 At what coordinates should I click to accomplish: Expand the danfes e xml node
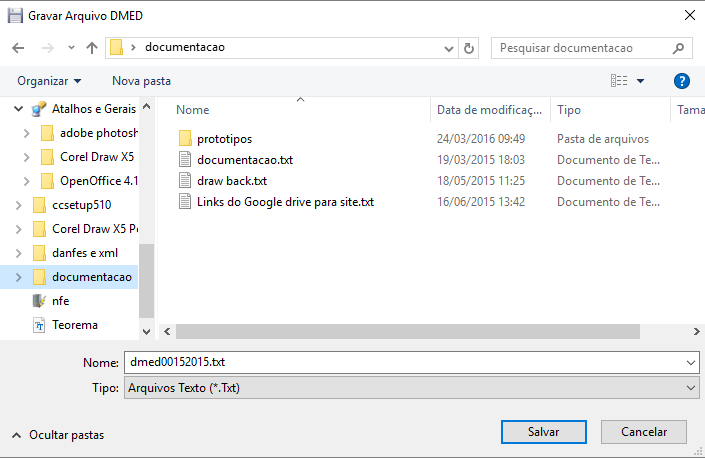18,253
